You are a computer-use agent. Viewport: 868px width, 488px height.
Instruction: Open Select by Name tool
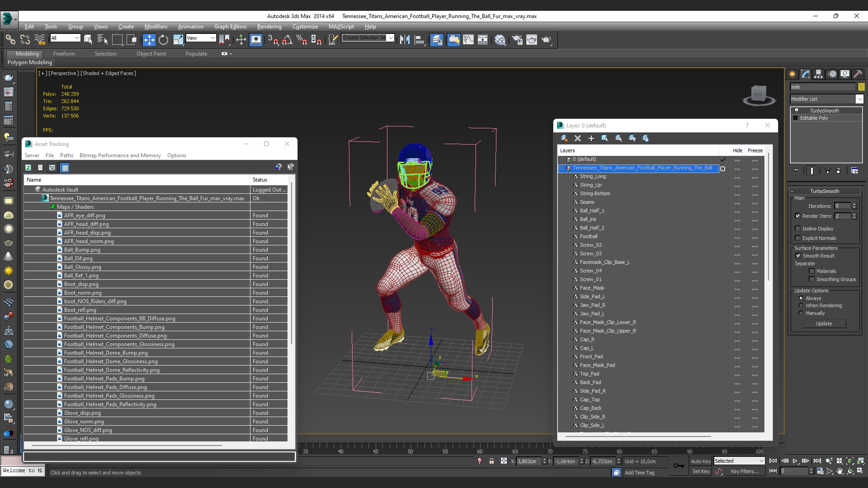[x=102, y=40]
